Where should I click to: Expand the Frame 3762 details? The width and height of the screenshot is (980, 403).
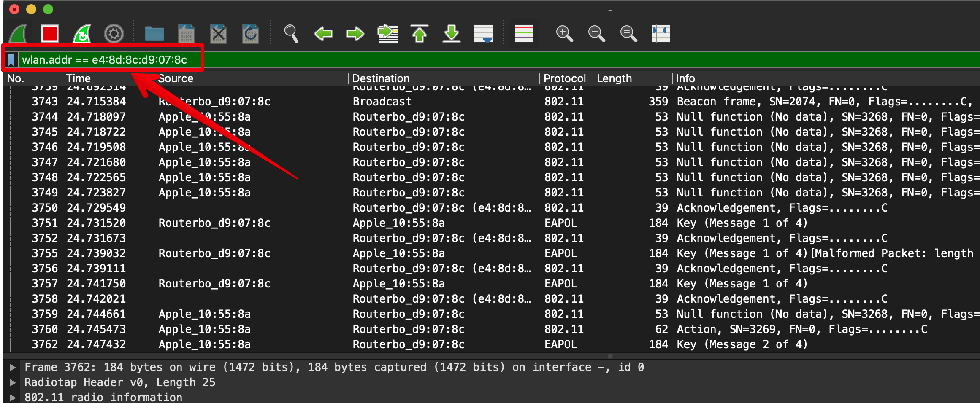[13, 367]
